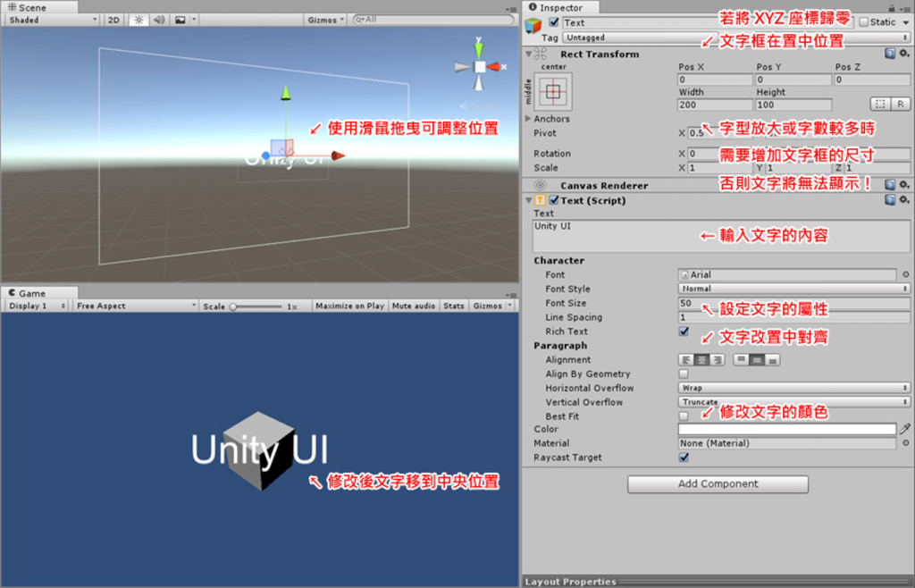Expand the Anchors foldout

(x=528, y=119)
